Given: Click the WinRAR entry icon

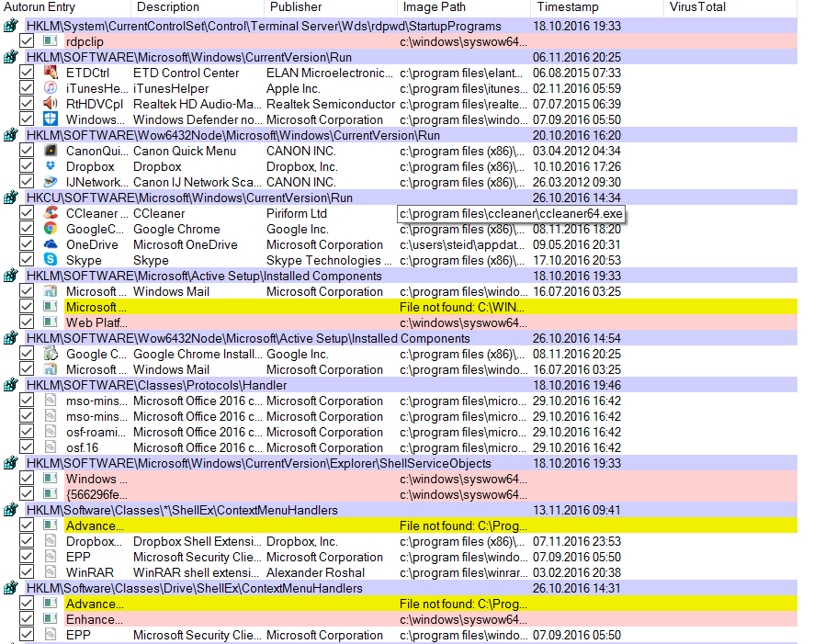Looking at the screenshot, I should pos(51,572).
